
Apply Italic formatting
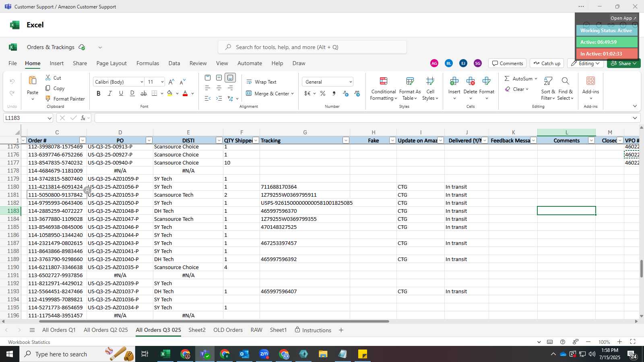[110, 93]
